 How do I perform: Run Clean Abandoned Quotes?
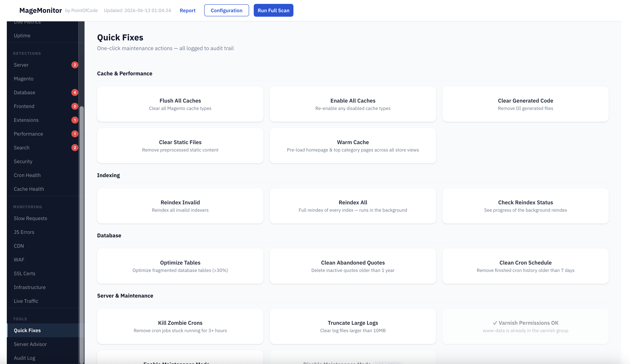353,266
